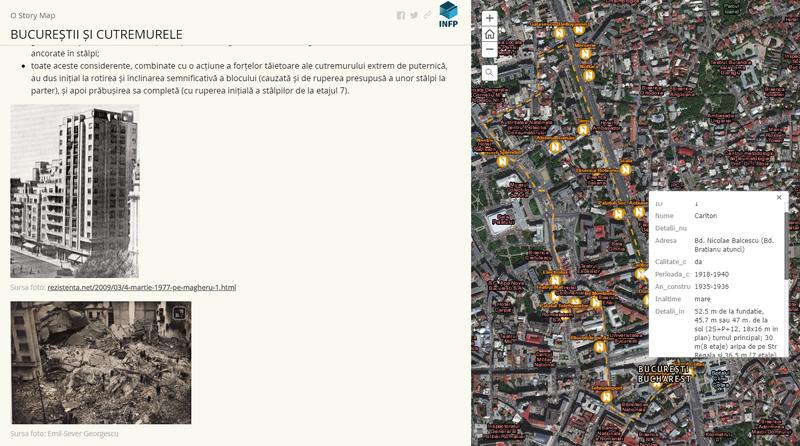Select the southernmost marker on the boulevard
The height and width of the screenshot is (446, 800).
605,397
